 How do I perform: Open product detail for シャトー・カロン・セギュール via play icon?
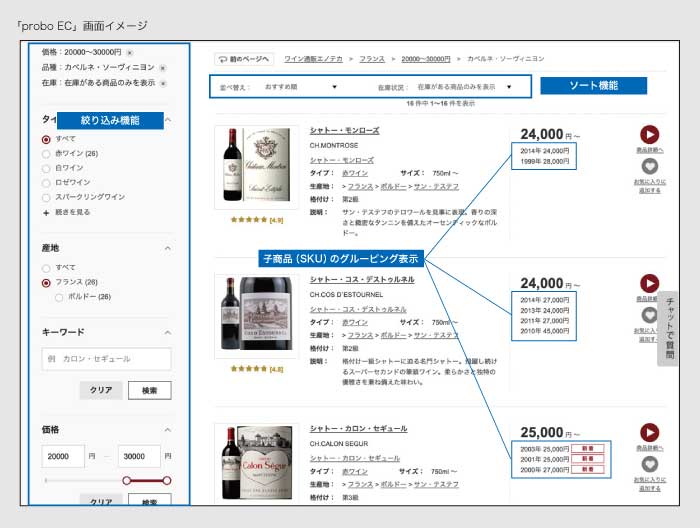click(x=650, y=432)
